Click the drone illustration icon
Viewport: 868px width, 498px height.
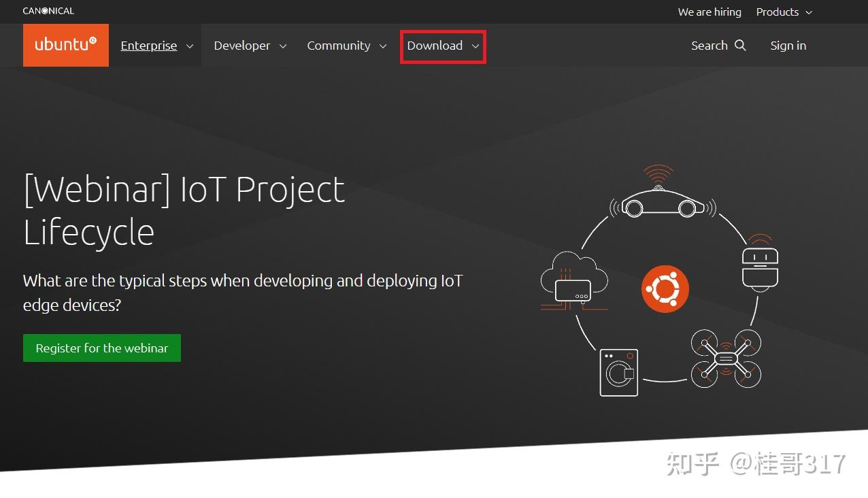pyautogui.click(x=726, y=359)
